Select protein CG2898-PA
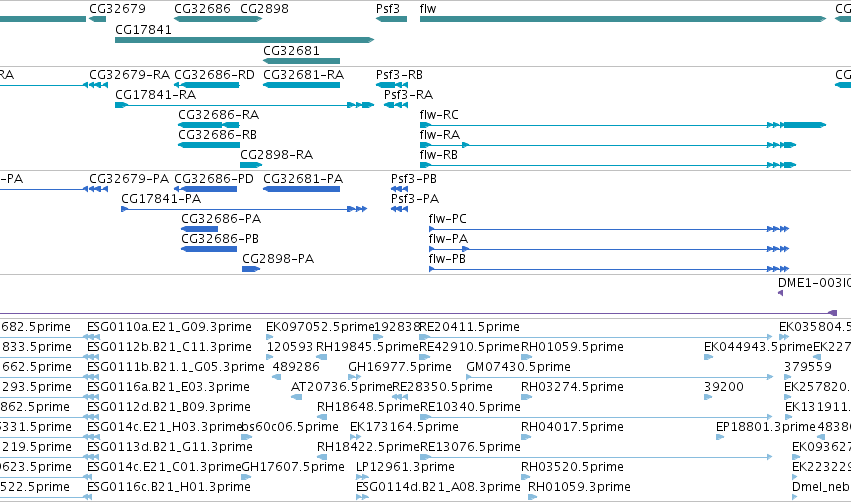 click(x=278, y=259)
